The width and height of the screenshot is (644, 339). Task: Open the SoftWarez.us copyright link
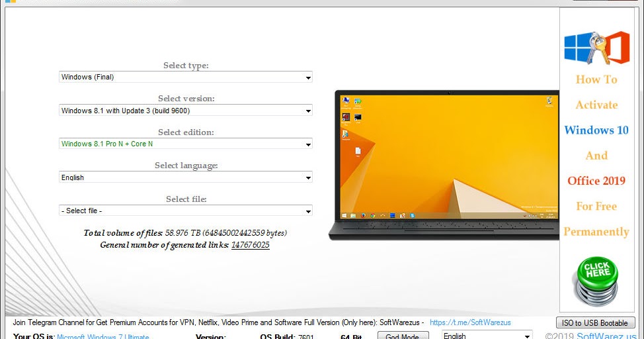pyautogui.click(x=606, y=336)
